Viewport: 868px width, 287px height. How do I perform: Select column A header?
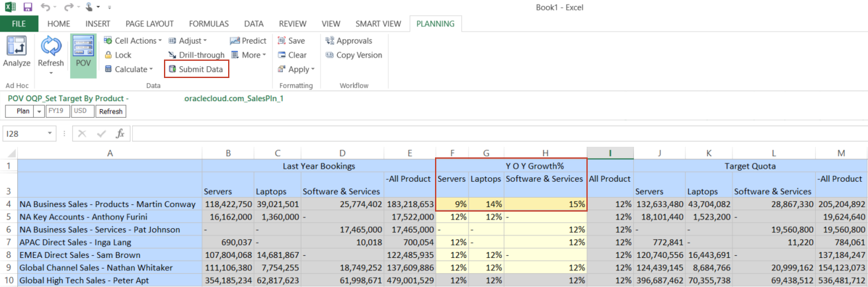click(110, 153)
